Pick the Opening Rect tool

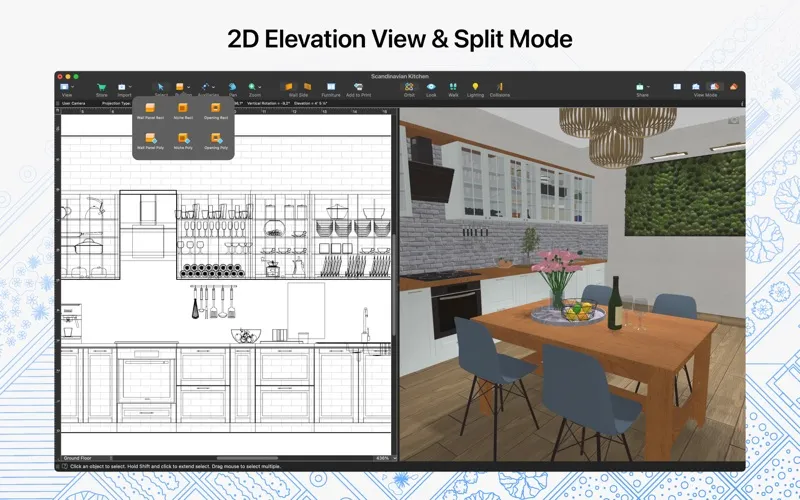pyautogui.click(x=215, y=110)
